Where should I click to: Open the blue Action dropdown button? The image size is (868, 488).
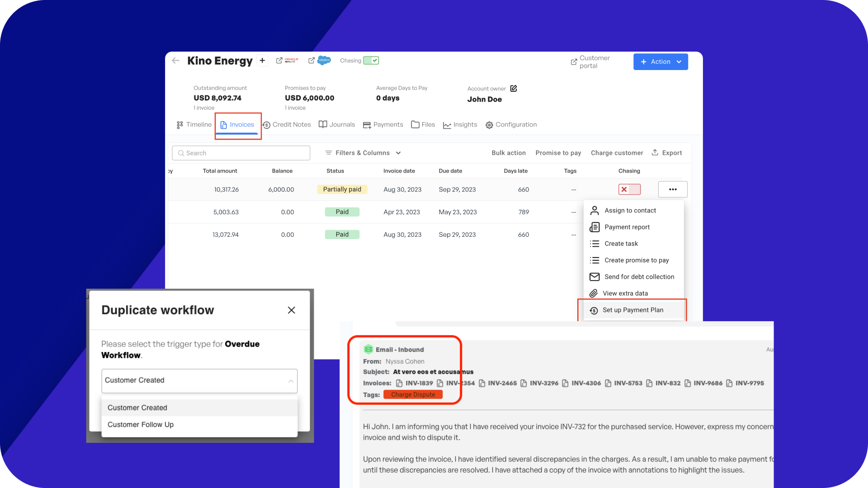pyautogui.click(x=660, y=62)
